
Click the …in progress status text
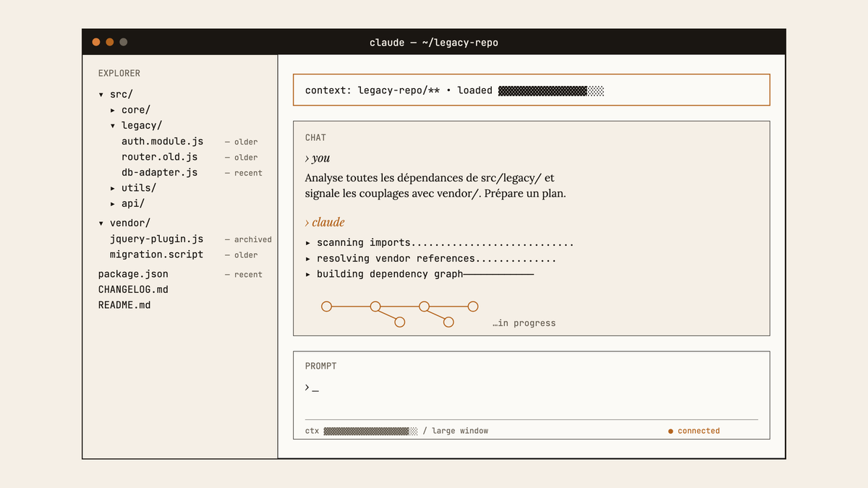(x=524, y=323)
